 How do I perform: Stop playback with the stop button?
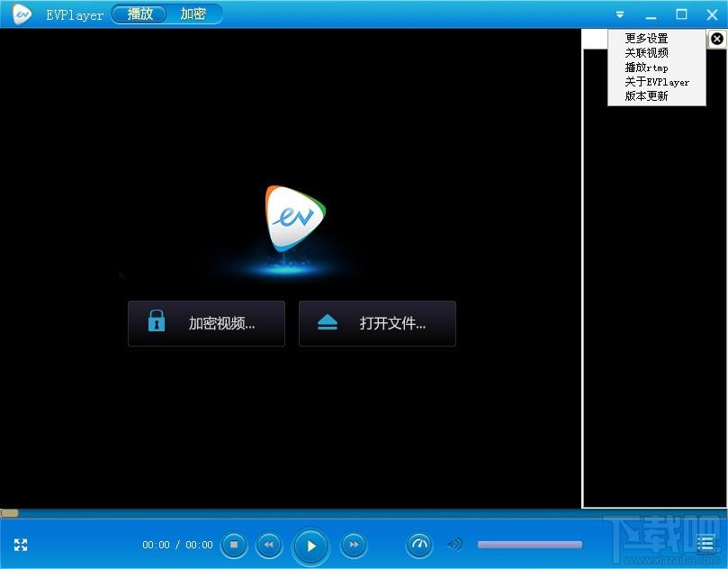pyautogui.click(x=234, y=545)
